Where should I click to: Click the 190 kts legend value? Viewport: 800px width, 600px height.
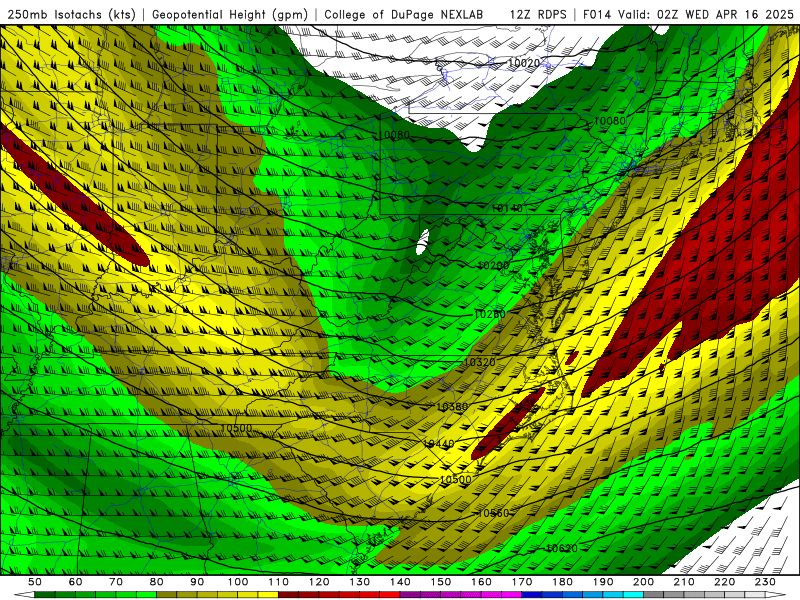coord(604,582)
